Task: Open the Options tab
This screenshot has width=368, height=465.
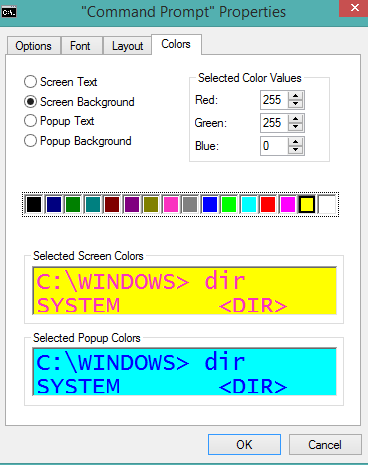Action: click(x=33, y=46)
